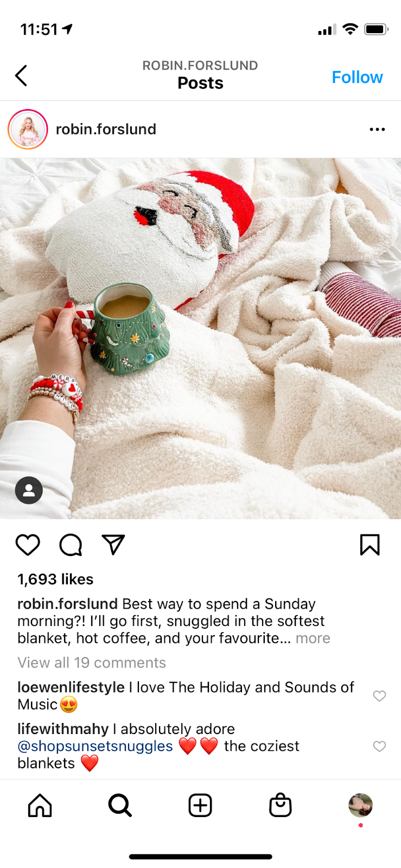Screen dimensions: 401x868
Task: Open comments via speech bubble icon
Action: 71,545
